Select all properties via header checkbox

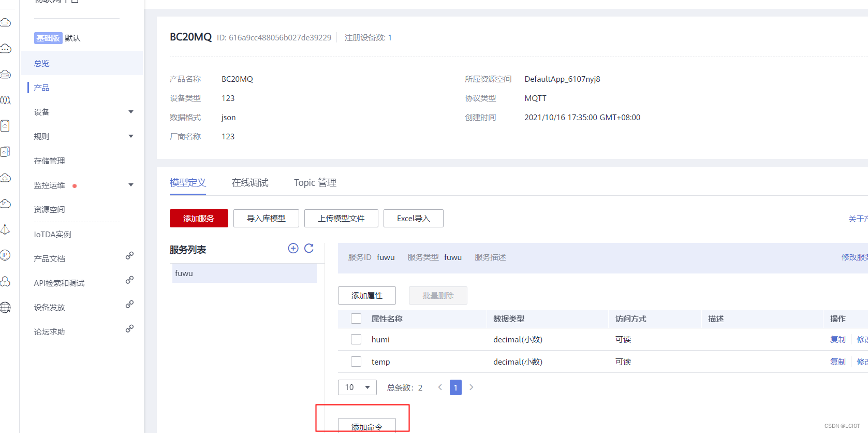click(356, 319)
